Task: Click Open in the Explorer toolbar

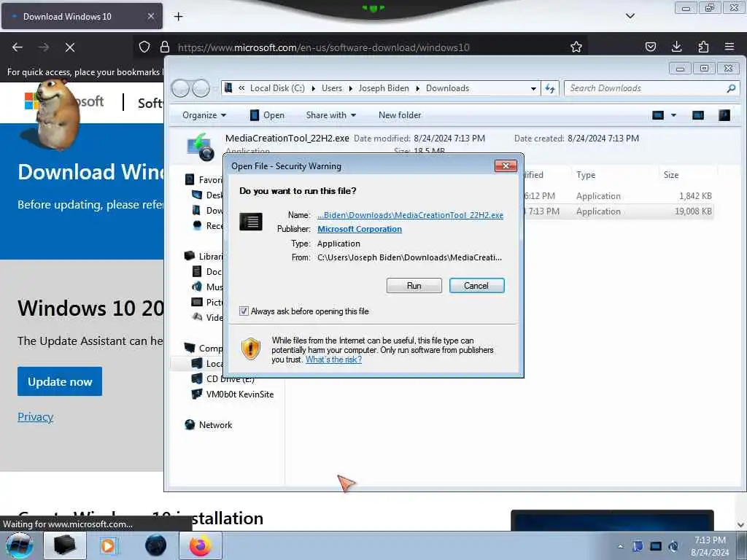Action: 267,115
